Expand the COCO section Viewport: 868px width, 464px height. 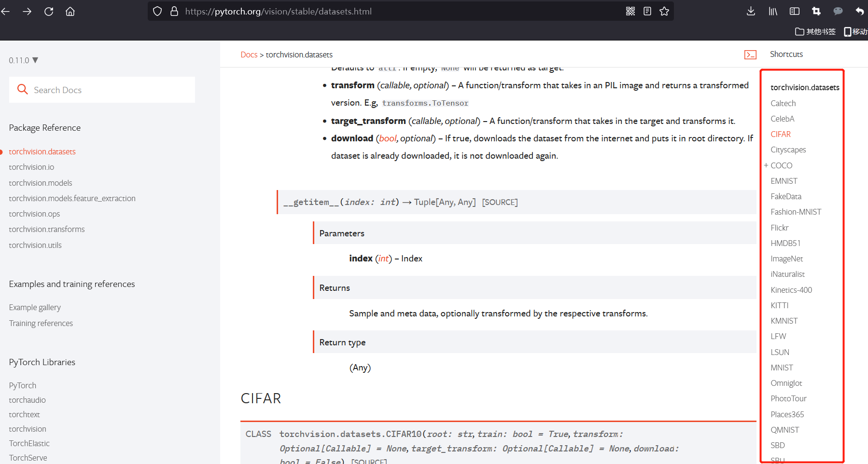(766, 165)
